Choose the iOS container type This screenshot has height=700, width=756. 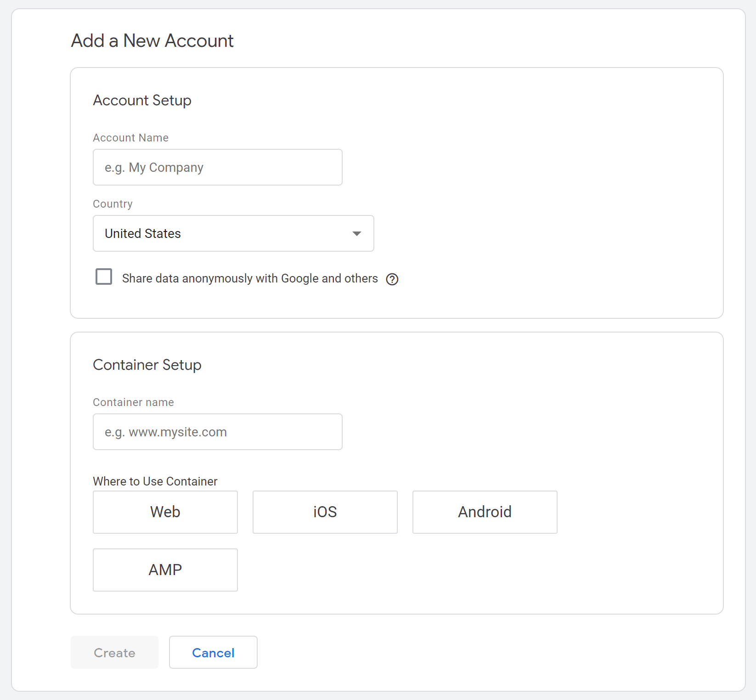[x=325, y=512]
